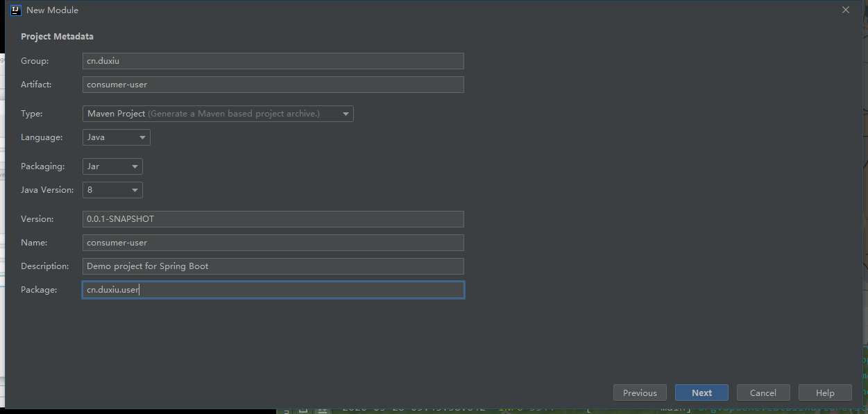Viewport: 868px width, 414px height.
Task: Click into the Description text field
Action: pos(273,266)
